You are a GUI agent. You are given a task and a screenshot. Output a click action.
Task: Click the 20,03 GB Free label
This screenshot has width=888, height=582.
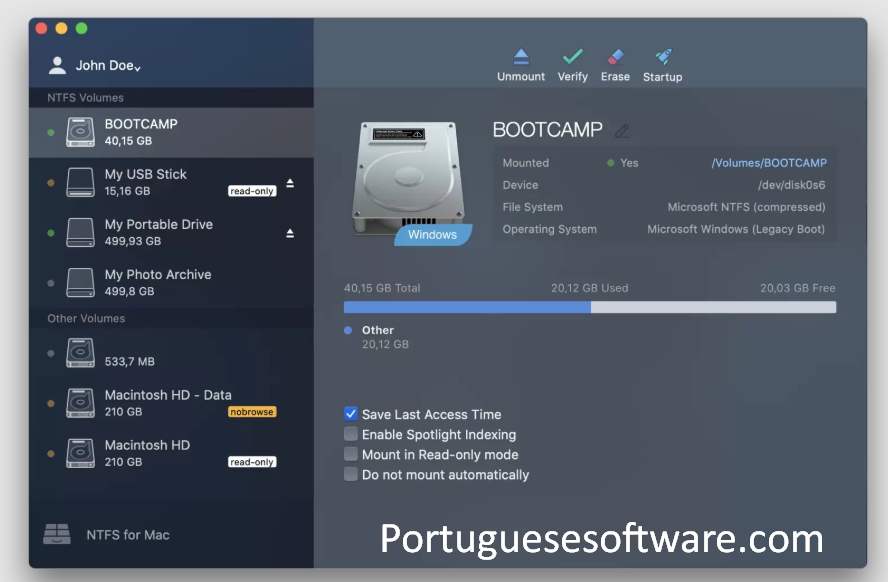(797, 288)
